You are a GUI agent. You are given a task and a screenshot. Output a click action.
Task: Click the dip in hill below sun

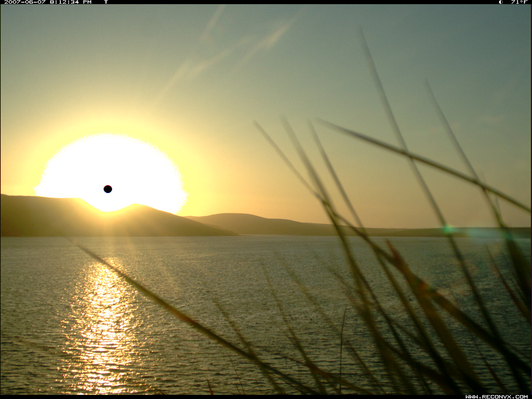coord(107,212)
